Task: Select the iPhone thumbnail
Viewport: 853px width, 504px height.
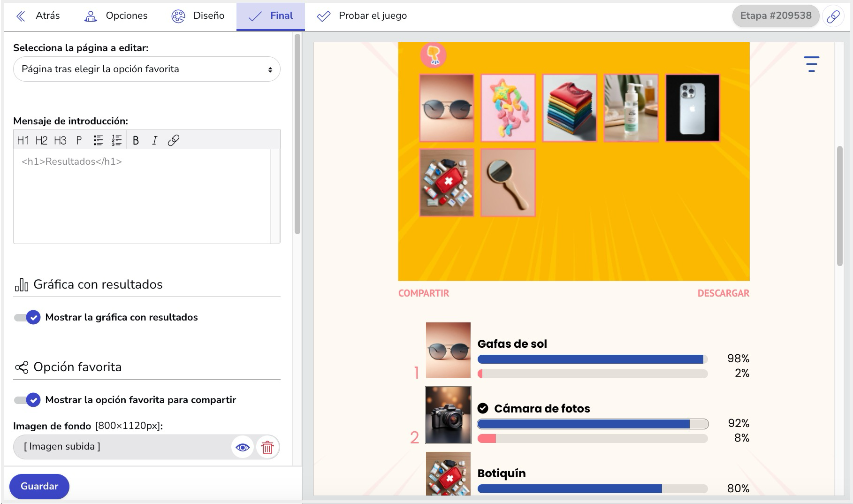Action: [693, 108]
